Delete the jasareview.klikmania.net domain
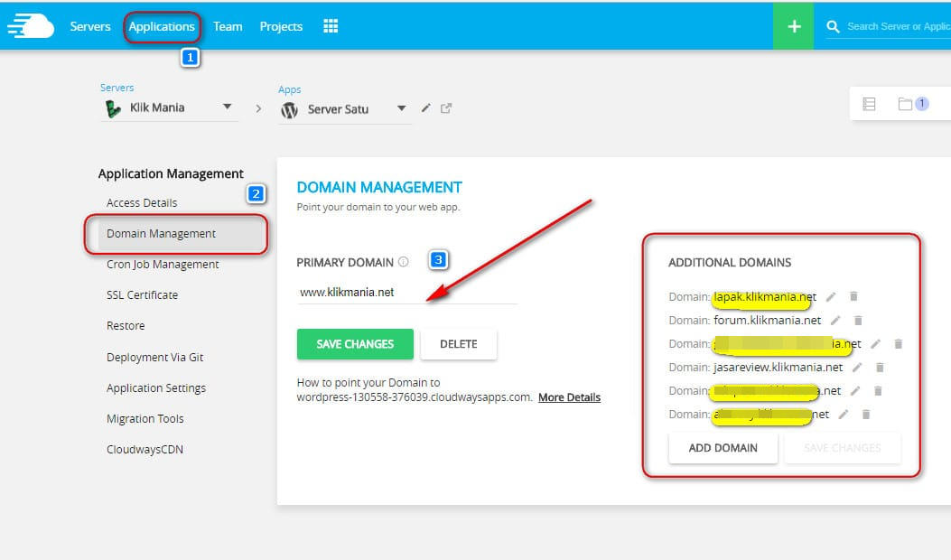Viewport: 951px width, 560px height. coord(880,367)
